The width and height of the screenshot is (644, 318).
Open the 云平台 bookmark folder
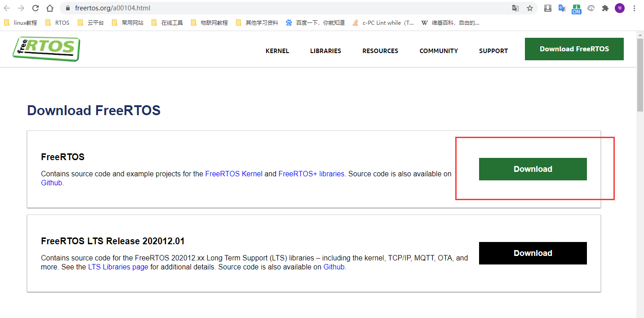[91, 22]
